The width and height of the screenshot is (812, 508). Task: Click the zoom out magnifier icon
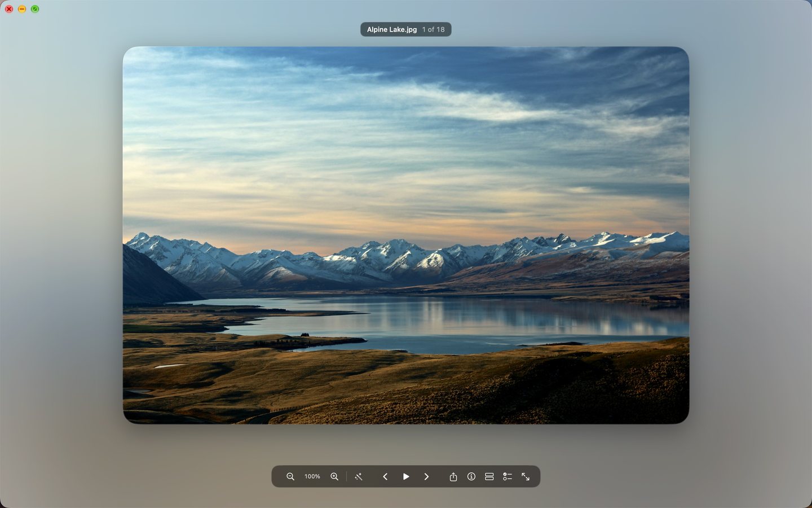(x=290, y=476)
